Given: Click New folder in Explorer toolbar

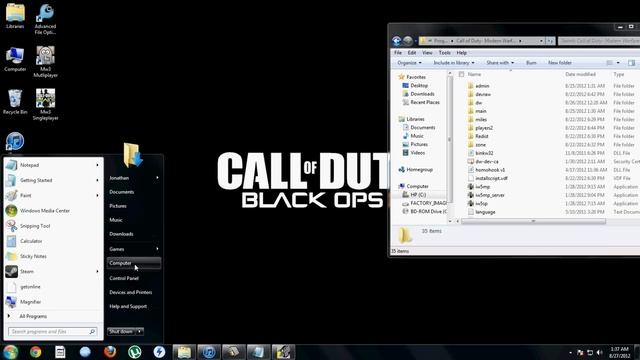Looking at the screenshot, I should pos(560,63).
